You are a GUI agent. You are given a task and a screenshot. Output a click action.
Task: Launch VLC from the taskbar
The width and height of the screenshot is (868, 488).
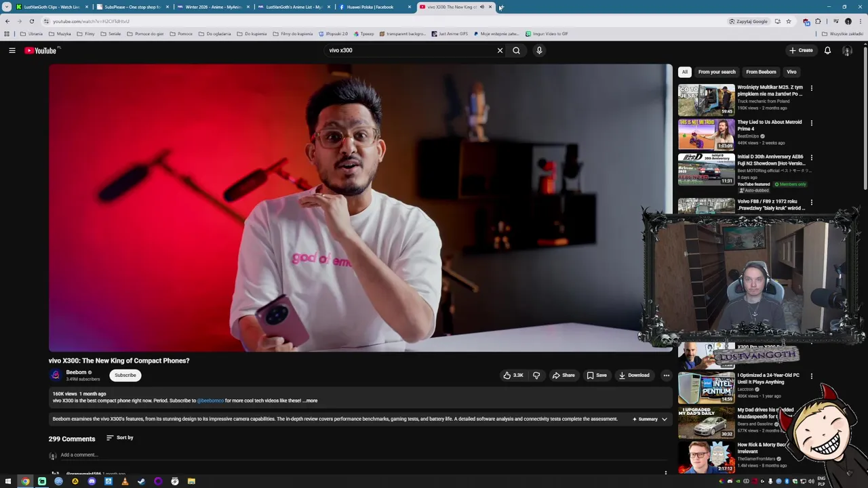click(x=125, y=481)
